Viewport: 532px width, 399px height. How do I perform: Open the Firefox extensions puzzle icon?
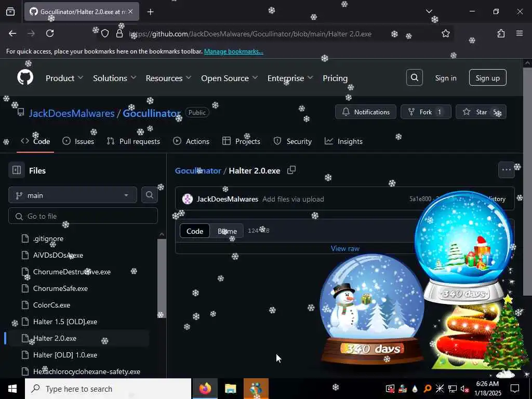tap(501, 33)
